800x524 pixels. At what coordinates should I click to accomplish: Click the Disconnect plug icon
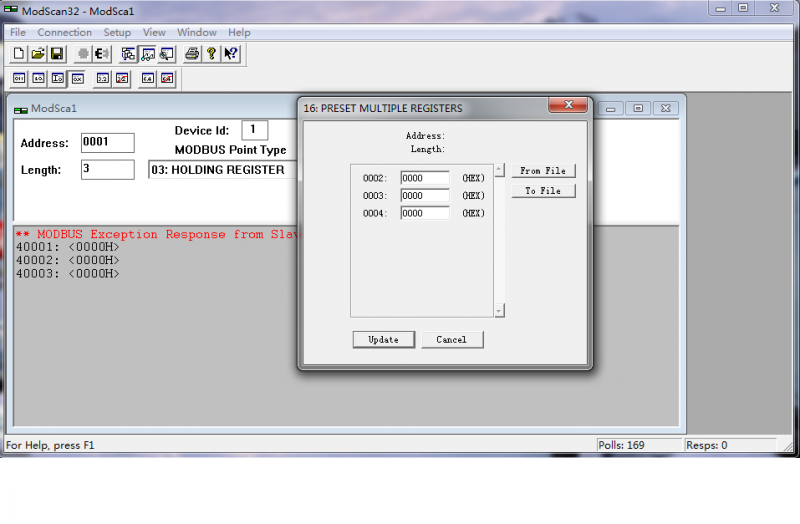click(102, 54)
